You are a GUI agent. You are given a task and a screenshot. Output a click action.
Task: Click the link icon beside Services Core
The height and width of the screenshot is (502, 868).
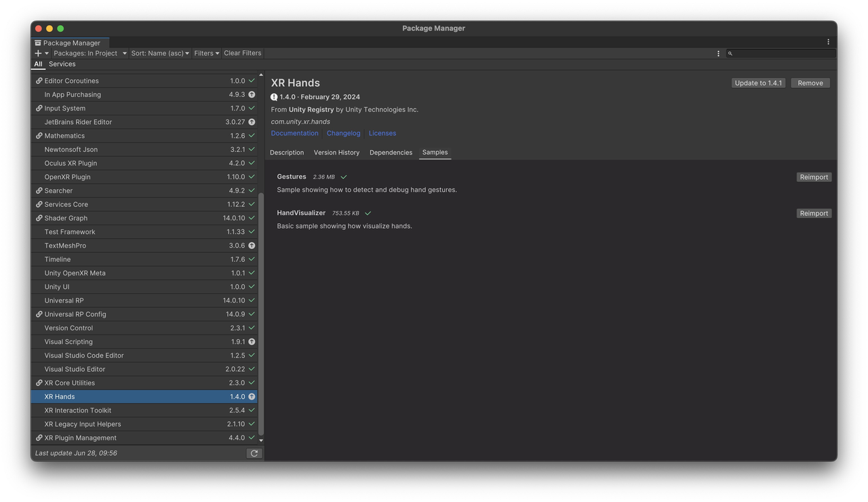tap(39, 204)
